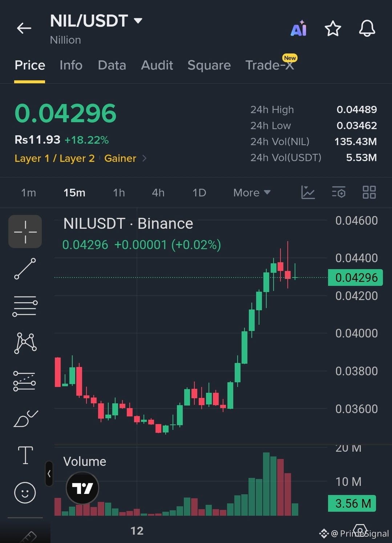Collapse the drawing toolbar arrow
Image resolution: width=392 pixels, height=543 pixels.
coord(49,474)
